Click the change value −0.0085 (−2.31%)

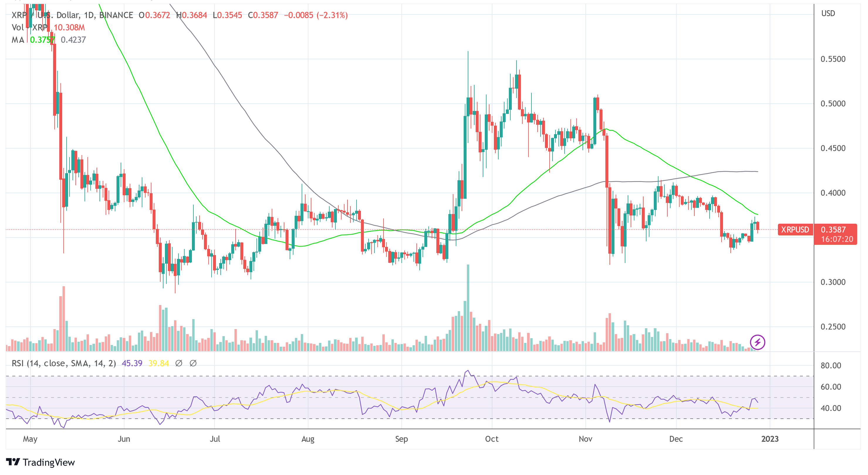coord(316,15)
